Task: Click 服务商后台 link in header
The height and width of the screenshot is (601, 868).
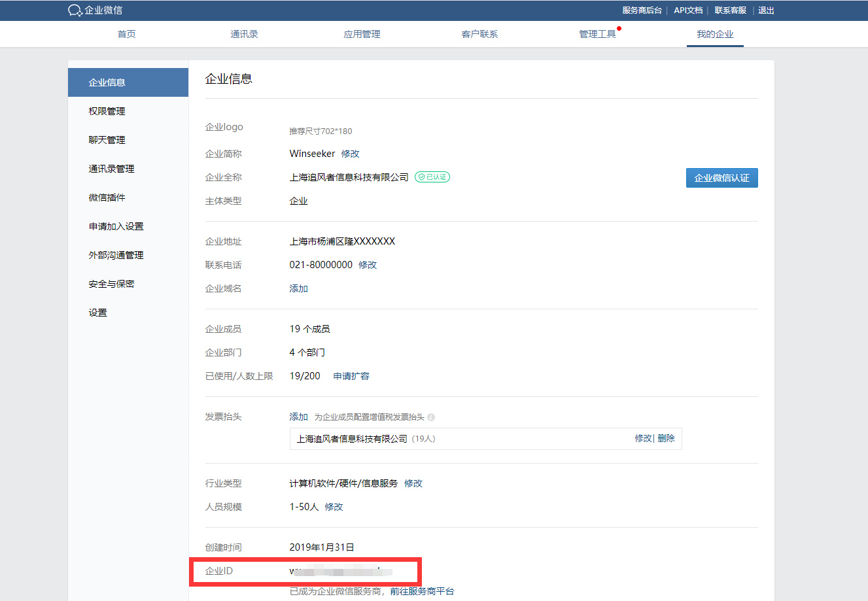Action: tap(642, 10)
